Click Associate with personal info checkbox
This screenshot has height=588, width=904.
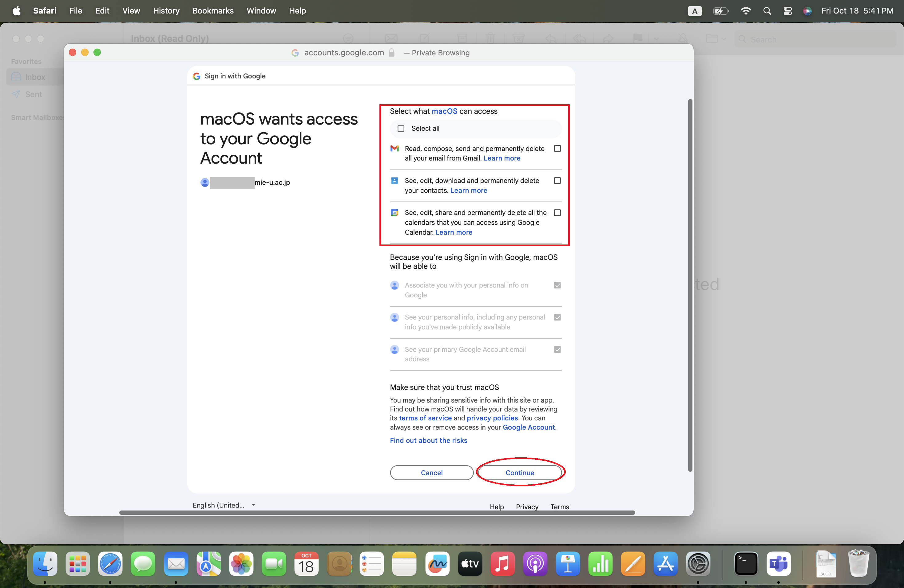[x=557, y=285]
